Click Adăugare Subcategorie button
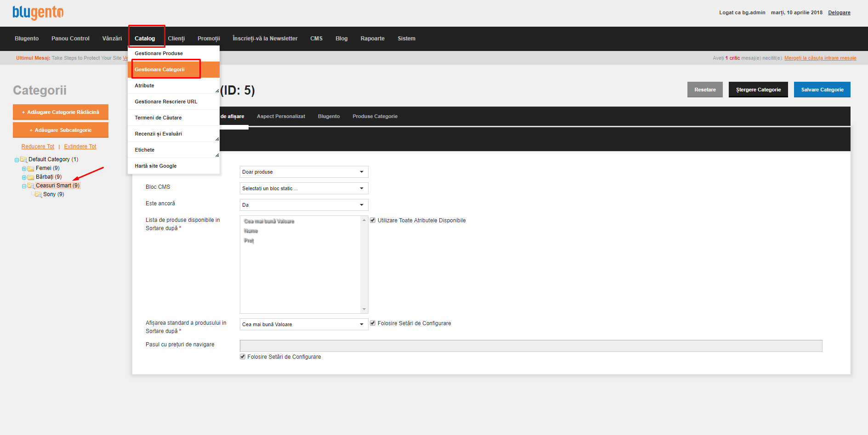 [x=61, y=130]
